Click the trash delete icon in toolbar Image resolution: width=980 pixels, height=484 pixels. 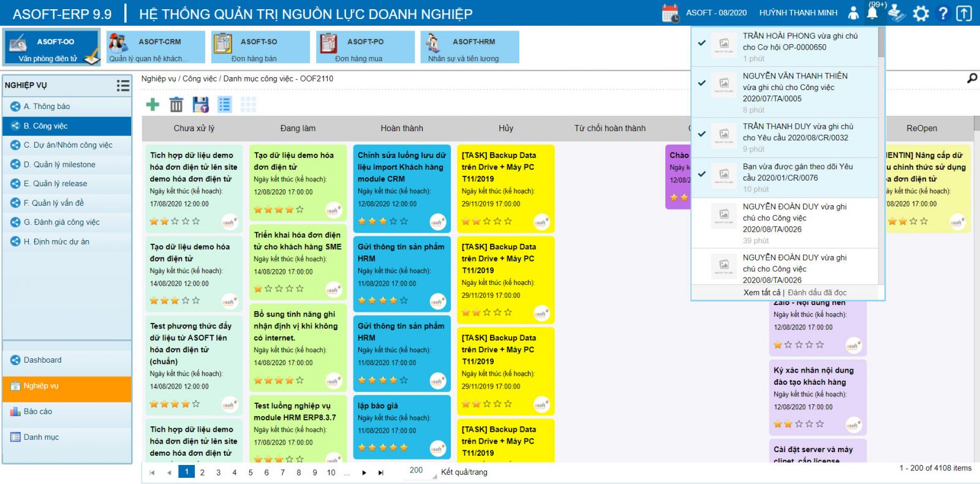pos(176,105)
